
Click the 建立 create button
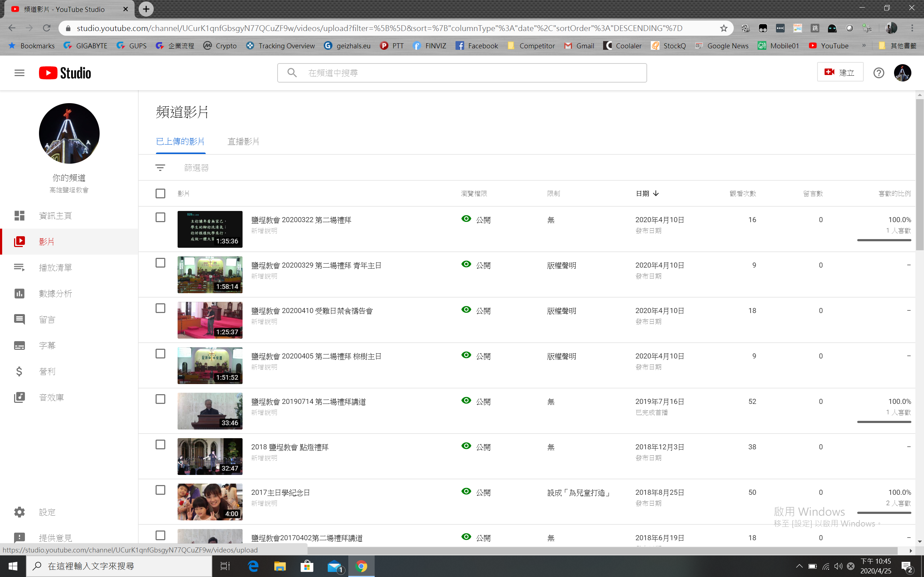pyautogui.click(x=840, y=72)
